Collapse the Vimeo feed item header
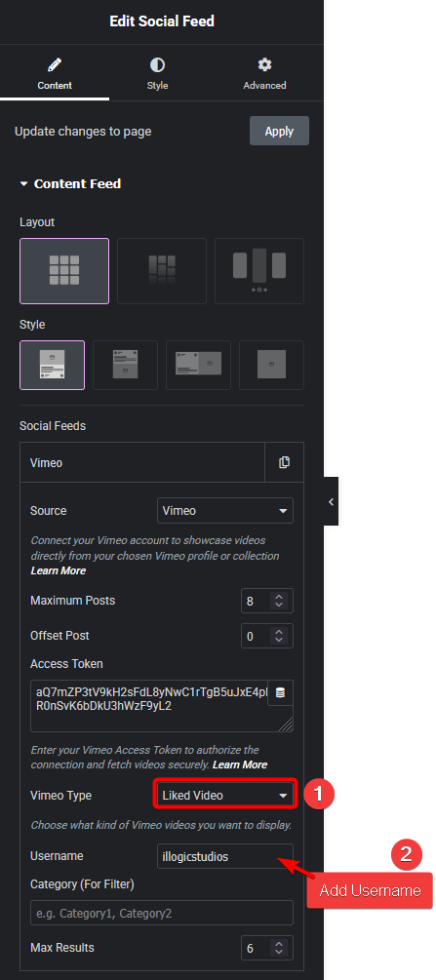The width and height of the screenshot is (436, 980). tap(142, 463)
